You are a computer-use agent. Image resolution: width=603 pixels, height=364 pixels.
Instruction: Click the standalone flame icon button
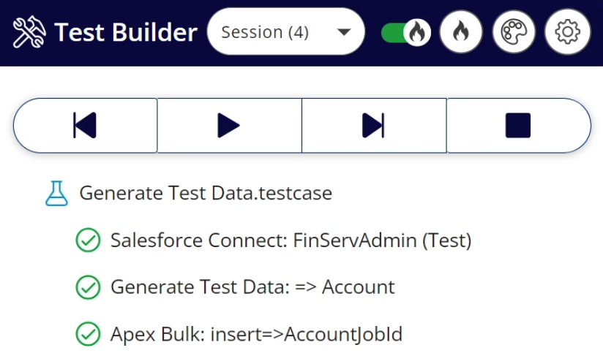point(461,32)
